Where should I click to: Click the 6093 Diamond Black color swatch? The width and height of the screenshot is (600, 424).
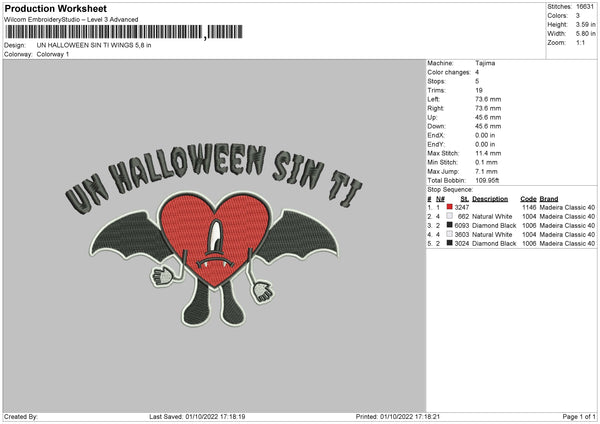452,224
